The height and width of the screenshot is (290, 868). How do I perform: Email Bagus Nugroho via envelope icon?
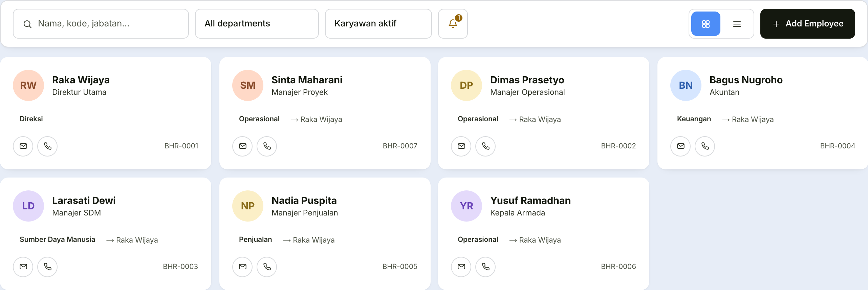click(x=680, y=146)
